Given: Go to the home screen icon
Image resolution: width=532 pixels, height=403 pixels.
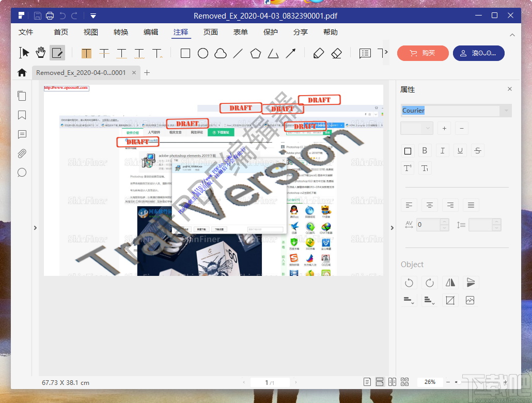Looking at the screenshot, I should tap(22, 72).
